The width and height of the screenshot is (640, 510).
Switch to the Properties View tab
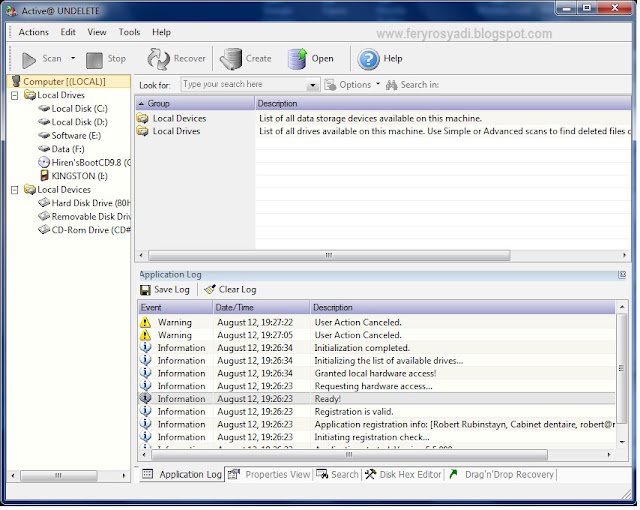click(269, 475)
